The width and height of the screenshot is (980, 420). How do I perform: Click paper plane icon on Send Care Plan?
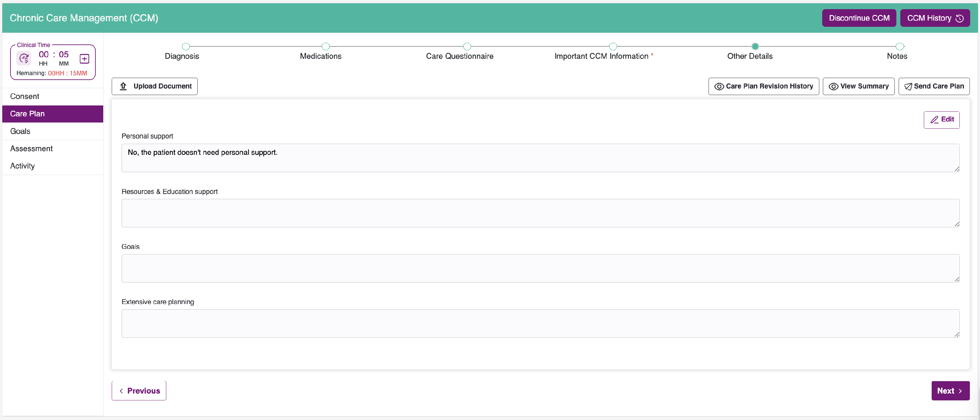(908, 86)
